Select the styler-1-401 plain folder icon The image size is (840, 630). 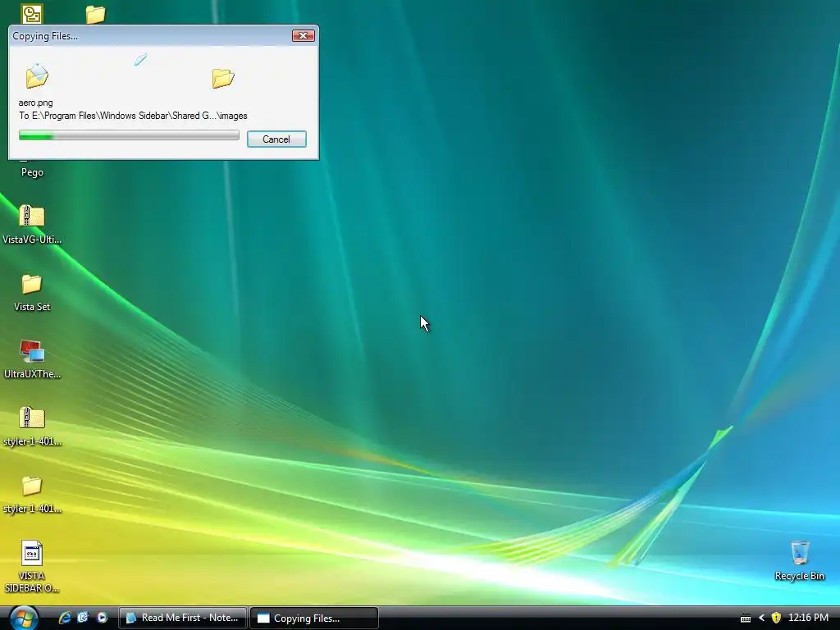coord(32,486)
